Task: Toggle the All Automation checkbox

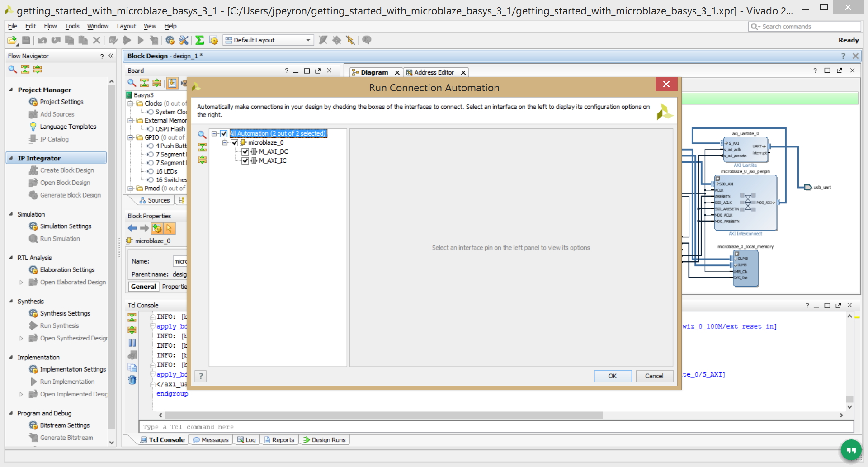Action: 223,133
